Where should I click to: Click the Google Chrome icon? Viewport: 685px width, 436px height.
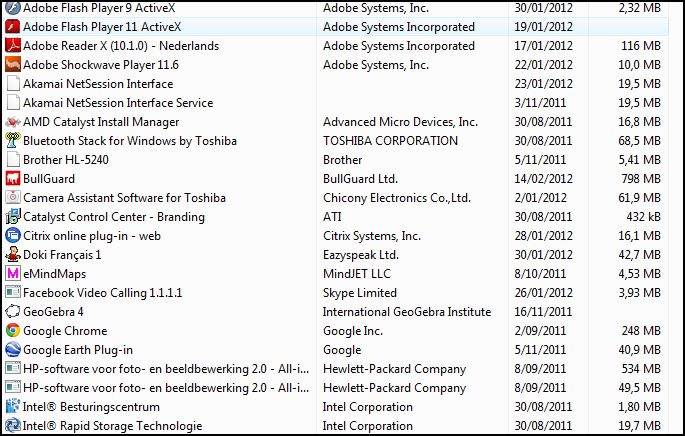point(13,331)
